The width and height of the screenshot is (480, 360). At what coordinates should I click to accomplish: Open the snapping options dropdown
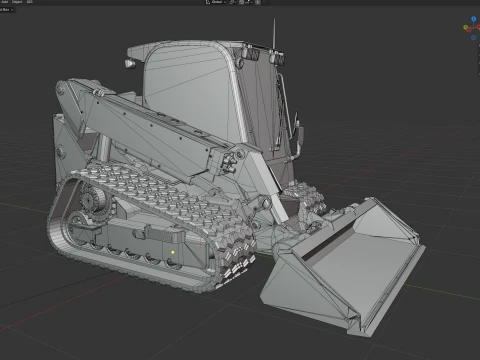point(248,2)
